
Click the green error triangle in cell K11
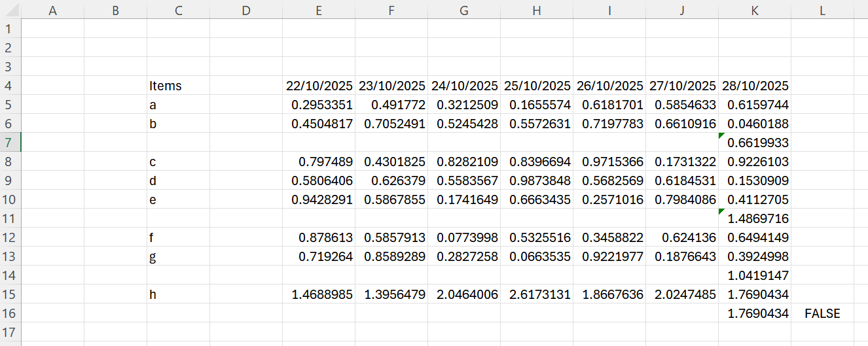point(721,211)
